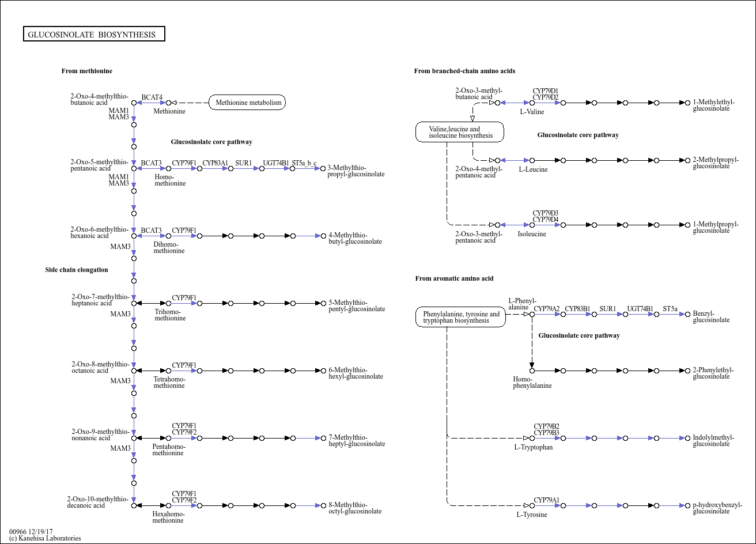Click the ST5a enzyme label

(x=670, y=309)
